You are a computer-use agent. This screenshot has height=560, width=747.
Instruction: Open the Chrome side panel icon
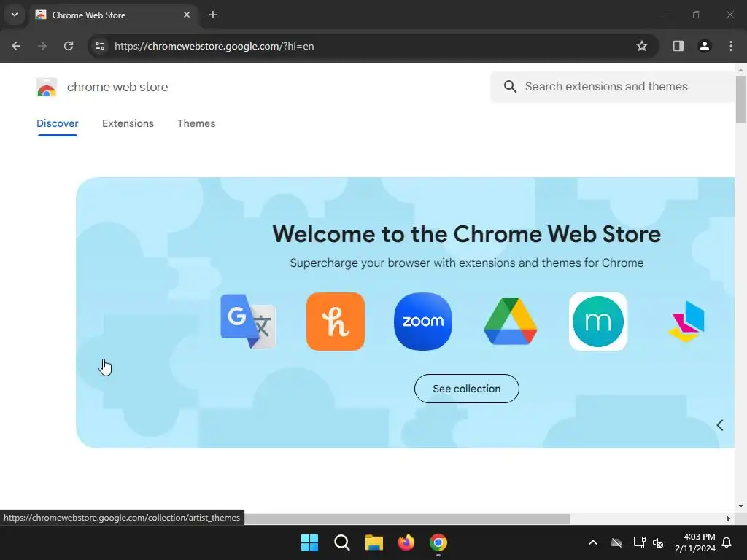coord(678,46)
